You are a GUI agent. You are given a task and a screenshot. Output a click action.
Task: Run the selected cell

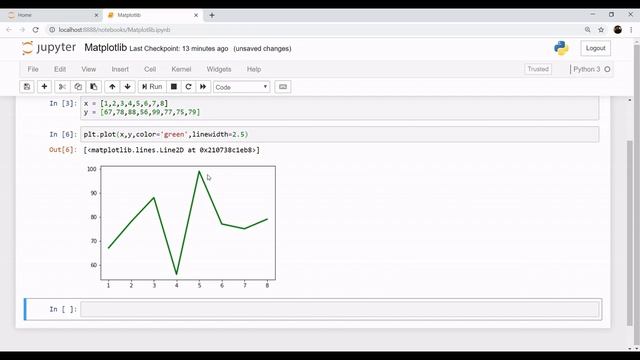click(x=152, y=87)
